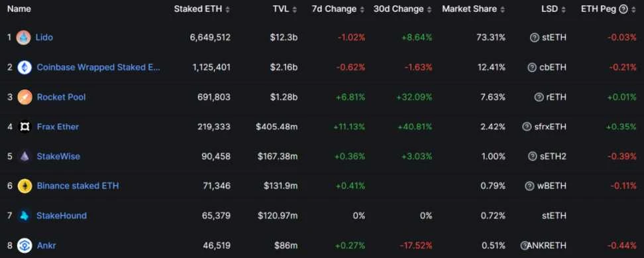Click the Rocket Pool orange logo icon
The width and height of the screenshot is (644, 258).
[25, 97]
